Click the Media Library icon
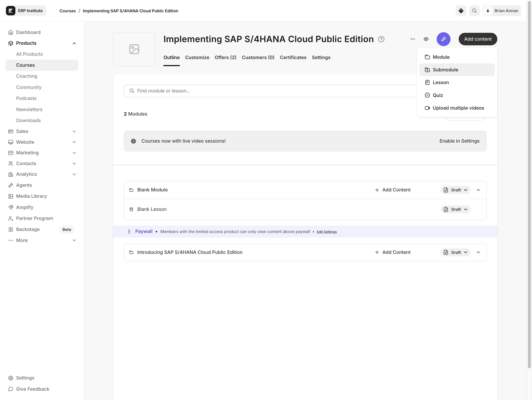 pos(11,196)
